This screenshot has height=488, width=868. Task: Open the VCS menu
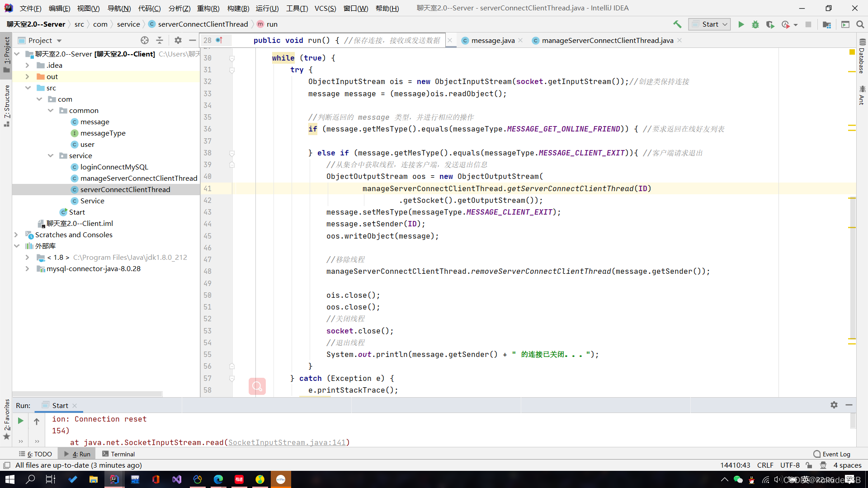point(325,8)
